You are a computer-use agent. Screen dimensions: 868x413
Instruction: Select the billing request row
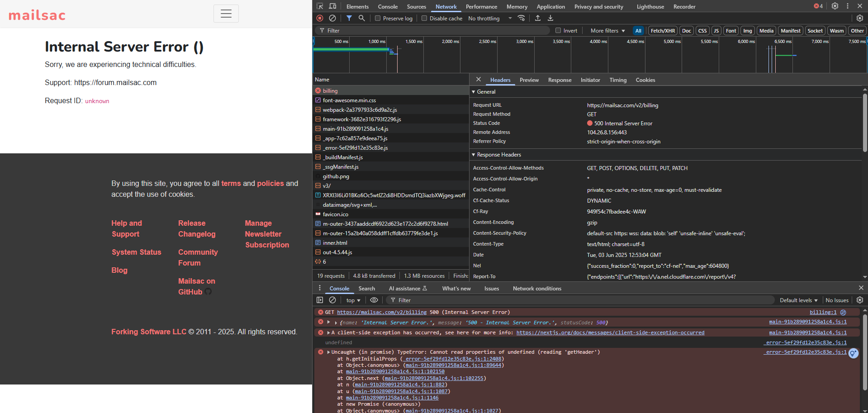click(391, 91)
